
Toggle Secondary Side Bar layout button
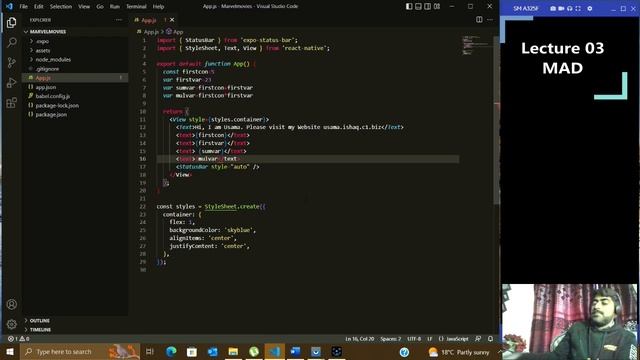(428, 7)
